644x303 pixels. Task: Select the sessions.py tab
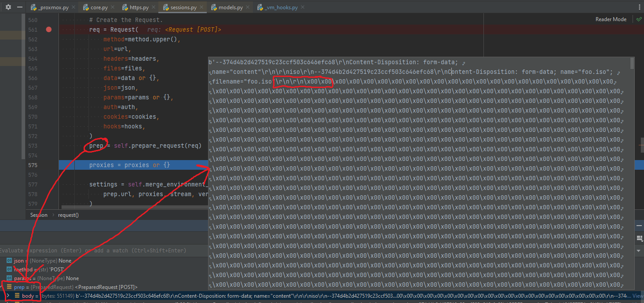coord(183,7)
